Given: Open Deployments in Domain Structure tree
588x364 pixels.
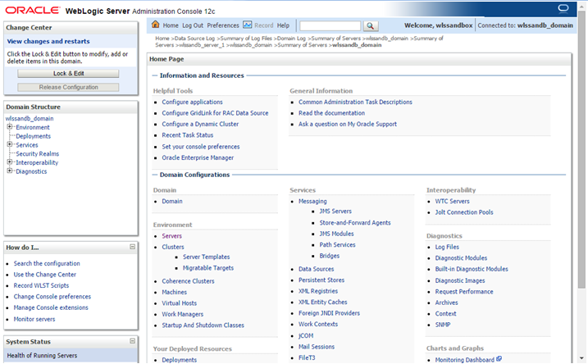Looking at the screenshot, I should (x=33, y=136).
